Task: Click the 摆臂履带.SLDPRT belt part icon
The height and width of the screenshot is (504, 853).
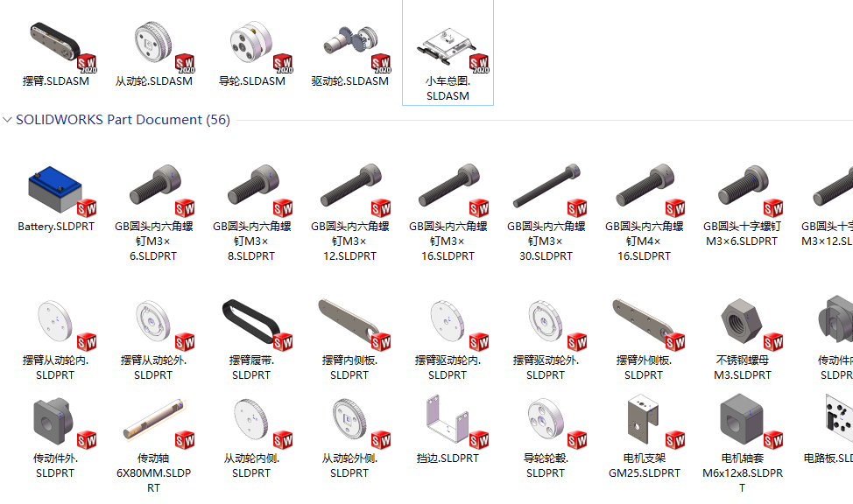Action: click(x=252, y=324)
